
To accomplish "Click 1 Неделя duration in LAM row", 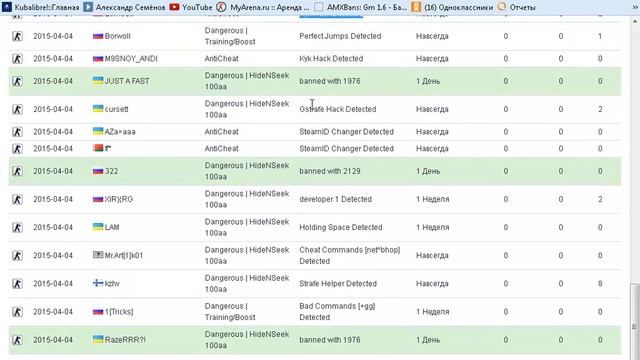I will 433,227.
